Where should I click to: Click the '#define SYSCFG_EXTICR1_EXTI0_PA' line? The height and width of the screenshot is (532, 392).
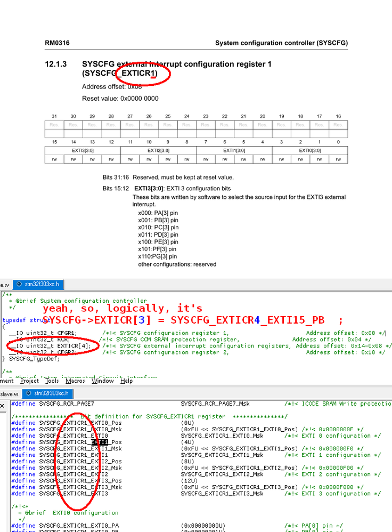[65, 526]
